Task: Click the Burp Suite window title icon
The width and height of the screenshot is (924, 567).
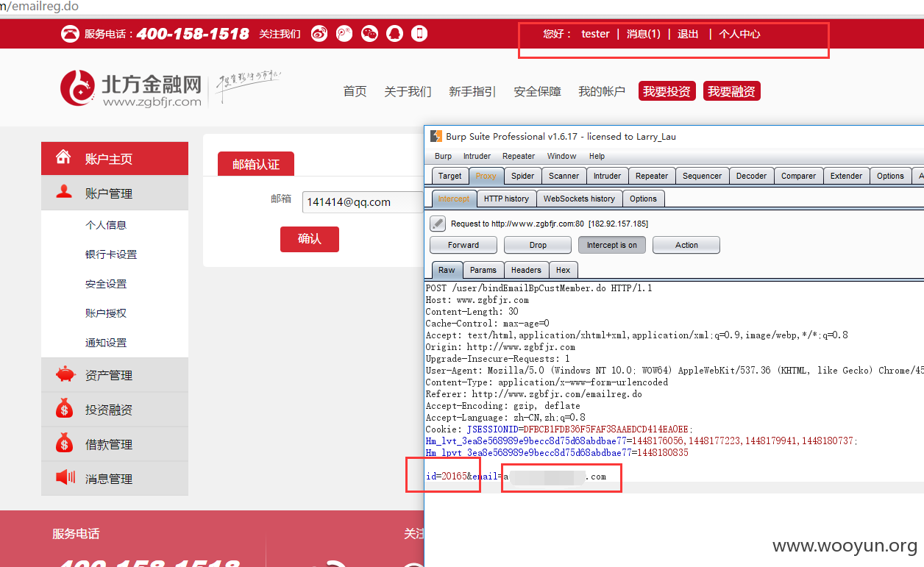Action: point(436,136)
